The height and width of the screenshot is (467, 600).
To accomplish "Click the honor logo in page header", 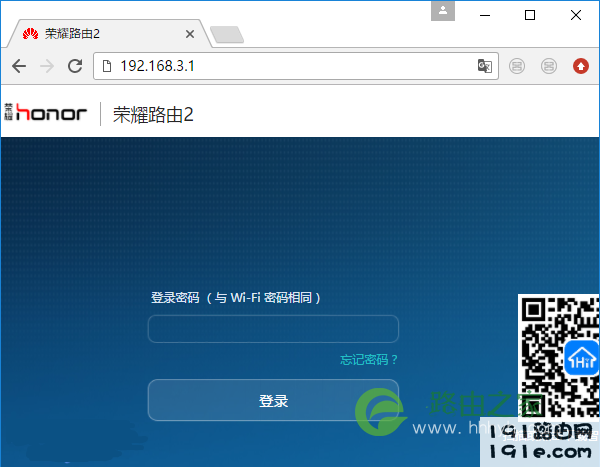I will click(x=46, y=112).
